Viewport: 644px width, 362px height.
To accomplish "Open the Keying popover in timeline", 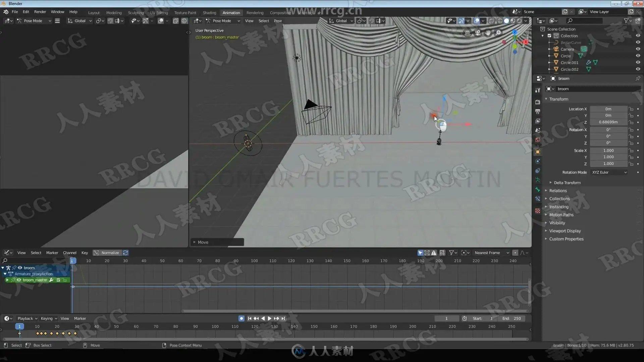I will click(49, 318).
